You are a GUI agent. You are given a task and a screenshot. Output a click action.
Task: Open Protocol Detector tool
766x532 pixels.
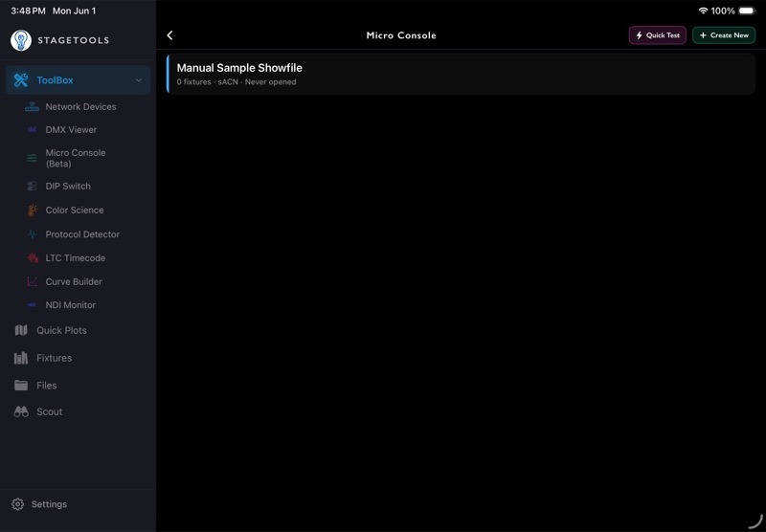82,234
